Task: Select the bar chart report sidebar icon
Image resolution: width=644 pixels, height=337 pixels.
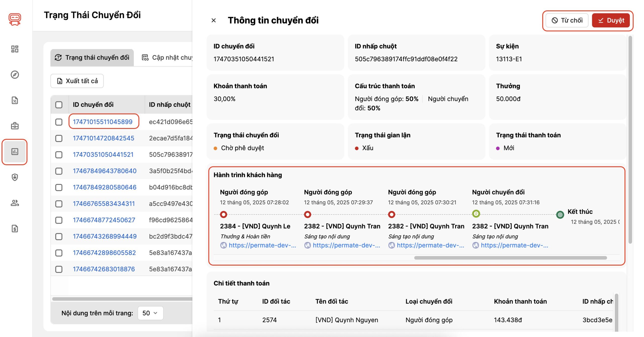Action: point(15,152)
